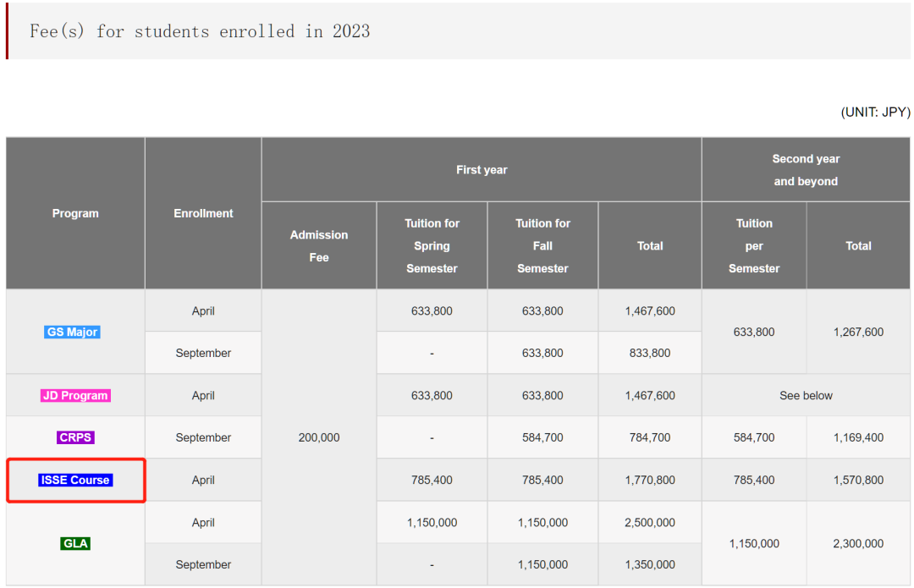Click the Tuition for Fall Semester header
Screen dimensions: 914x588
542,246
